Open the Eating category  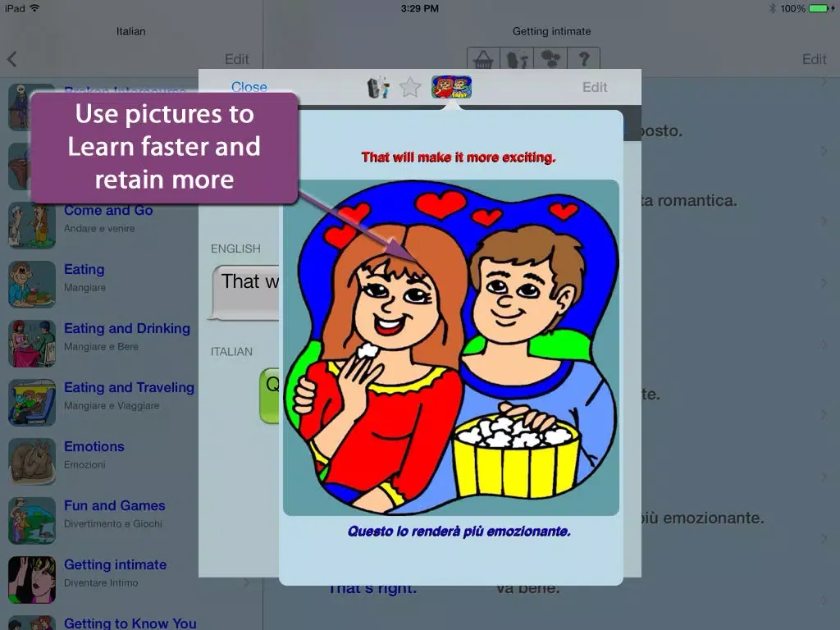tap(131, 284)
